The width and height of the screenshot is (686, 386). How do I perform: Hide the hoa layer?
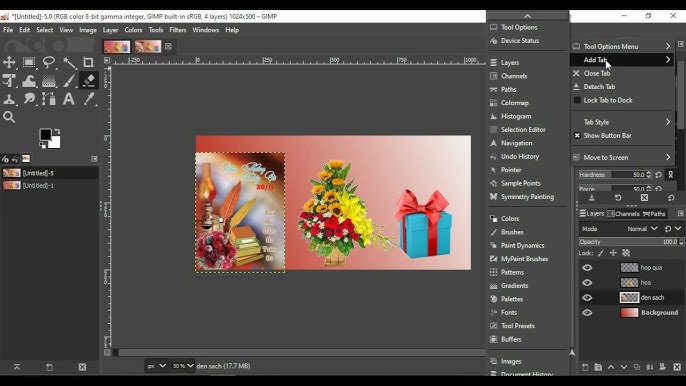pyautogui.click(x=587, y=283)
